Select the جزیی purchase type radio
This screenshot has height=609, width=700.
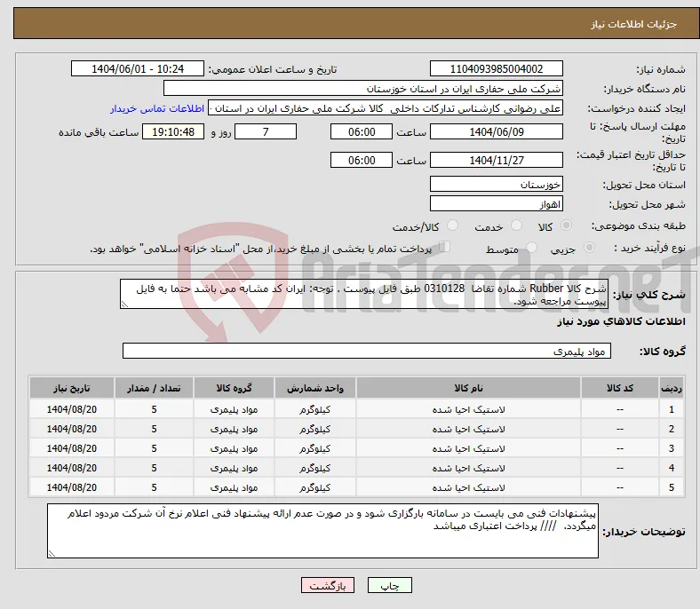(x=589, y=247)
